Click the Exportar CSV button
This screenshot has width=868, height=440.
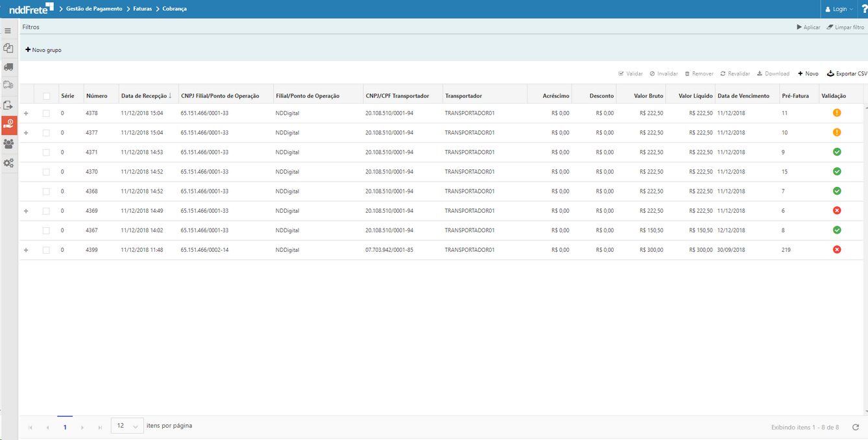click(x=847, y=74)
